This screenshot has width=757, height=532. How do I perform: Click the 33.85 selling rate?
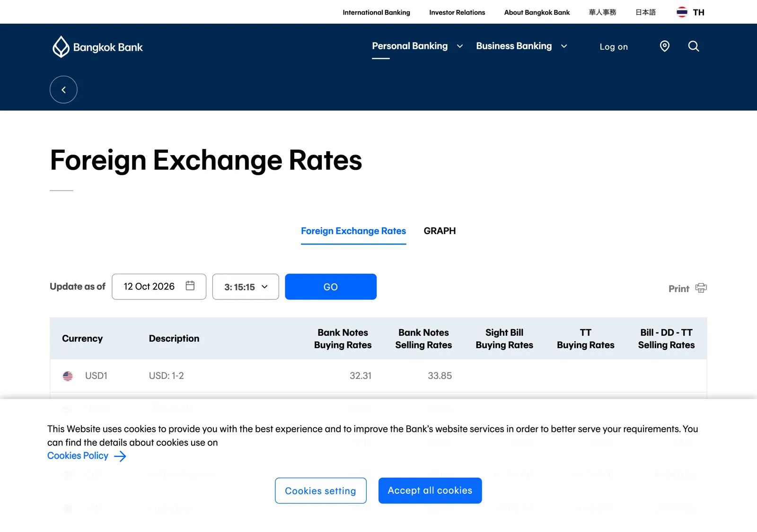point(440,376)
